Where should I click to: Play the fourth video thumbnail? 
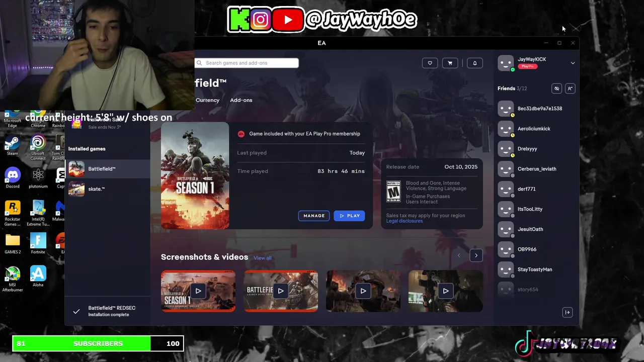tap(446, 291)
